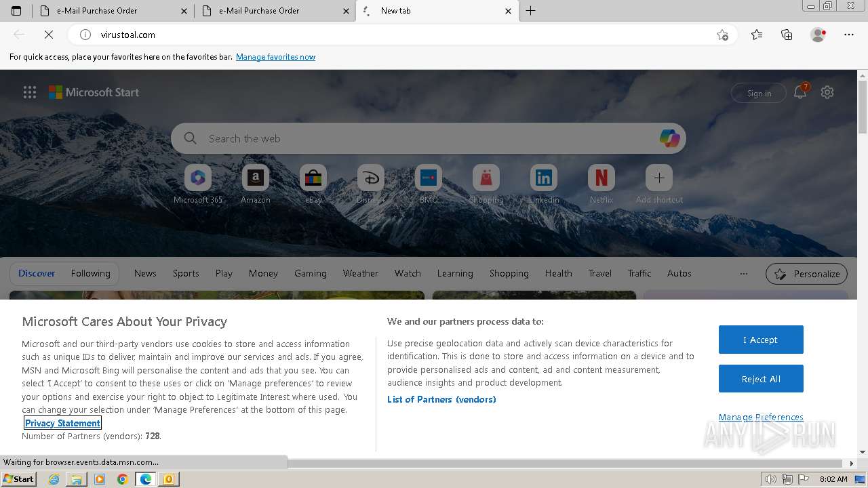
Task: Open Shopping shortcut tile
Action: pyautogui.click(x=486, y=184)
